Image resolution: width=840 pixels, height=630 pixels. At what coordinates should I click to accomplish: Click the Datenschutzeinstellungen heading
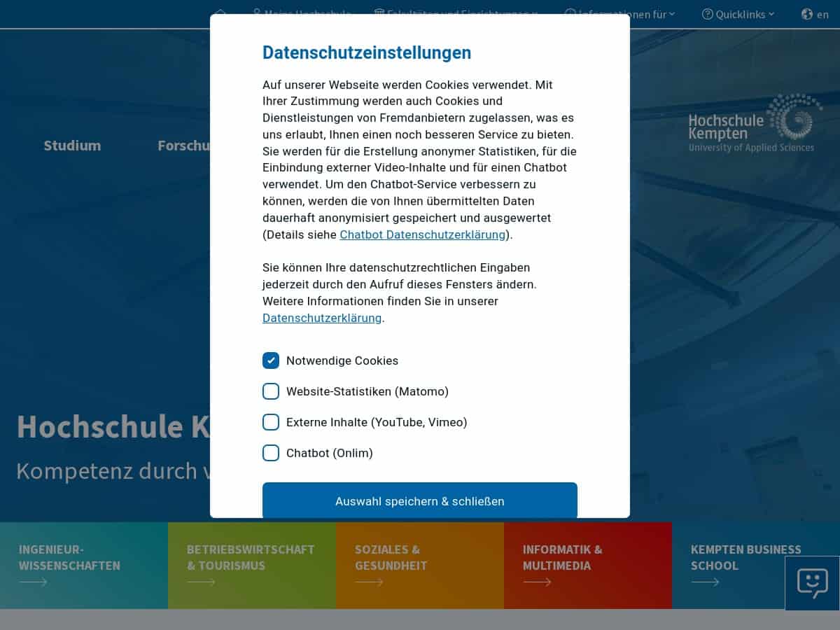367,52
